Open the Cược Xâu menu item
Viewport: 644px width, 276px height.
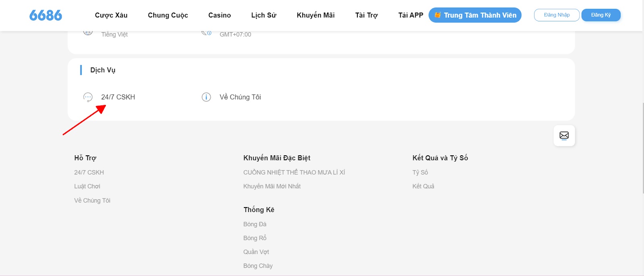[x=111, y=15]
